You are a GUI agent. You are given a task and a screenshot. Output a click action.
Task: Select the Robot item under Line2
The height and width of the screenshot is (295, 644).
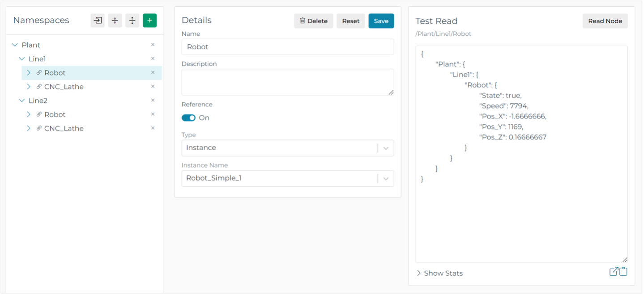point(55,114)
